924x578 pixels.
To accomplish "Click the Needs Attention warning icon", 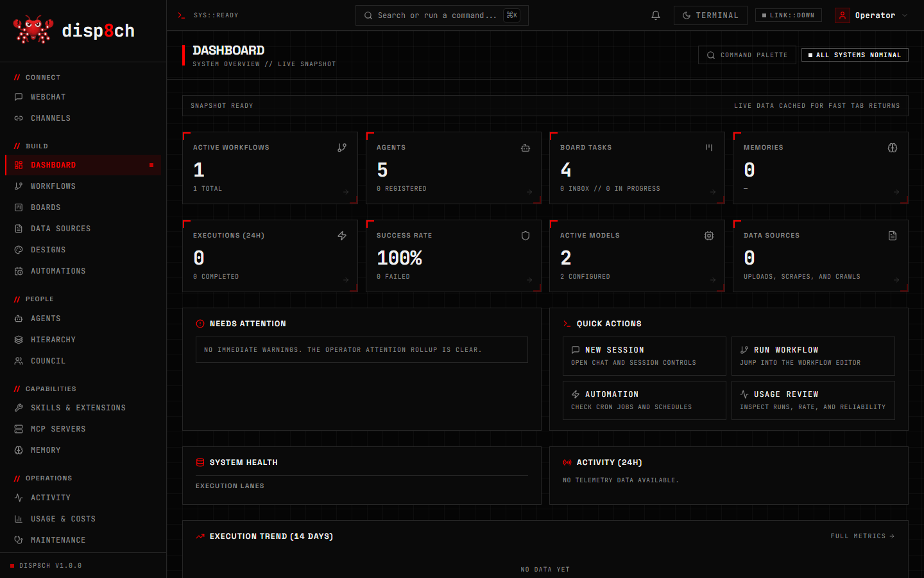I will point(200,324).
